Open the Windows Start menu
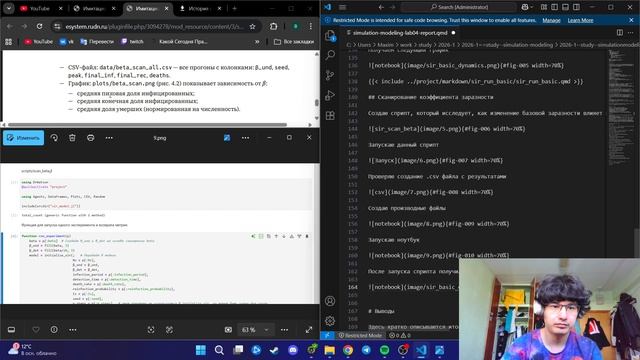This screenshot has width=640, height=360. click(200, 350)
